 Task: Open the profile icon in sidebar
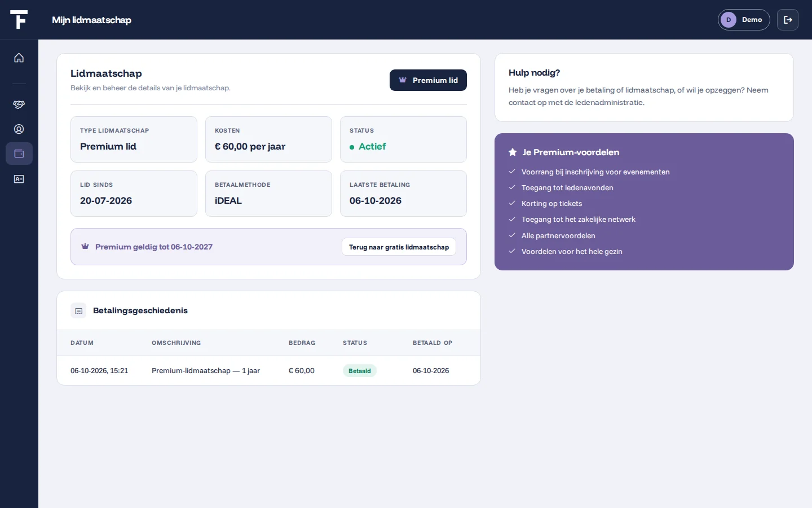click(19, 129)
